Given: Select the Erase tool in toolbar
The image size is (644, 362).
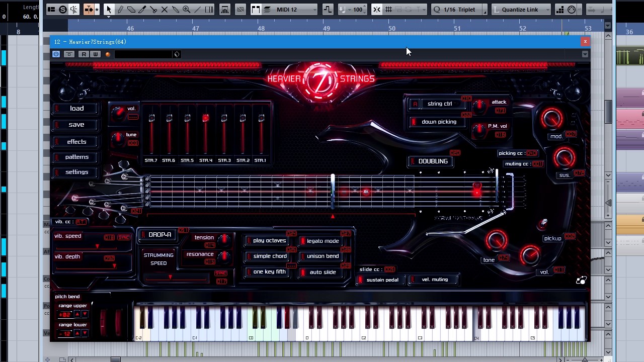Looking at the screenshot, I should [131, 9].
